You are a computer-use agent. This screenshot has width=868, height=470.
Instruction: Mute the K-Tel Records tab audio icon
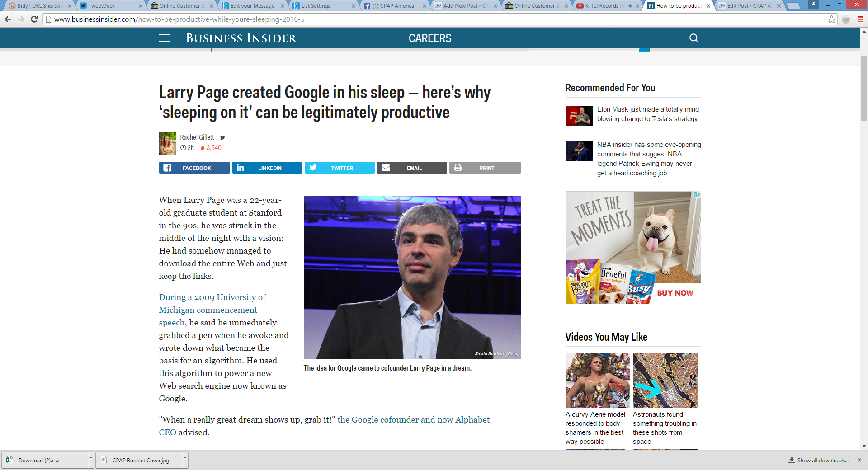(630, 6)
